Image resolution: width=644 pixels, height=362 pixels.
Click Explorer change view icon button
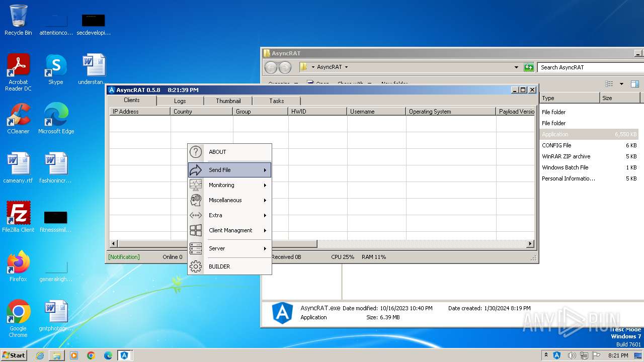pos(609,84)
